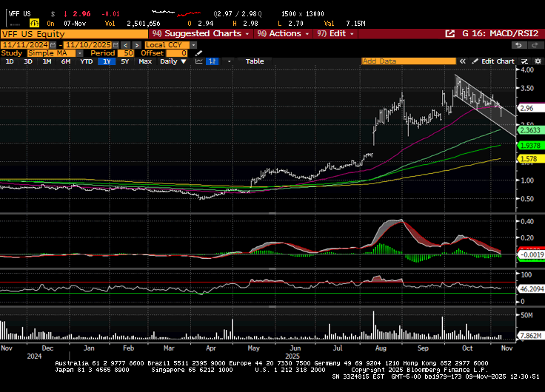Select the 1Y range
Viewport: 545px width, 392px height.
tap(107, 61)
